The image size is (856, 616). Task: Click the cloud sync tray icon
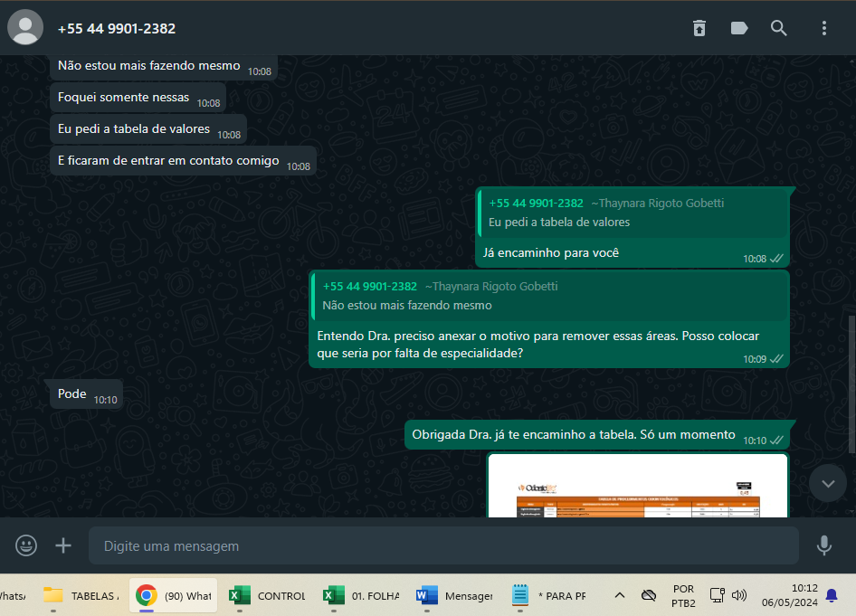point(649,595)
